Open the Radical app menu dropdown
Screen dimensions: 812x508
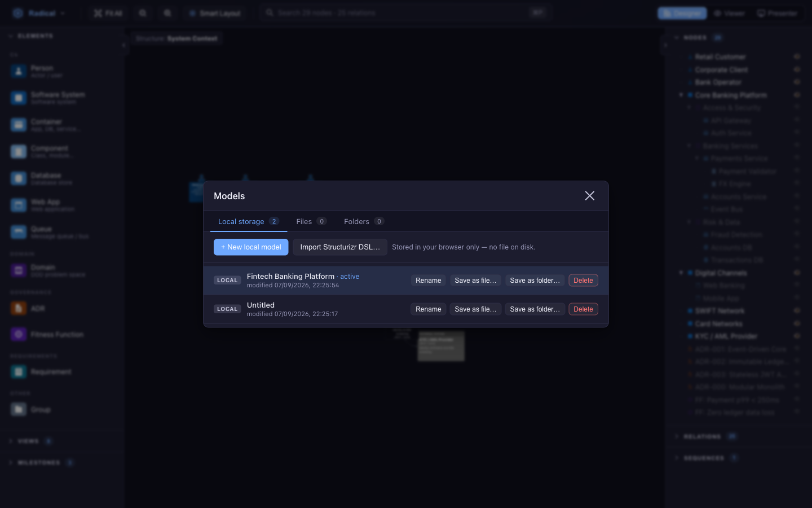coord(39,13)
